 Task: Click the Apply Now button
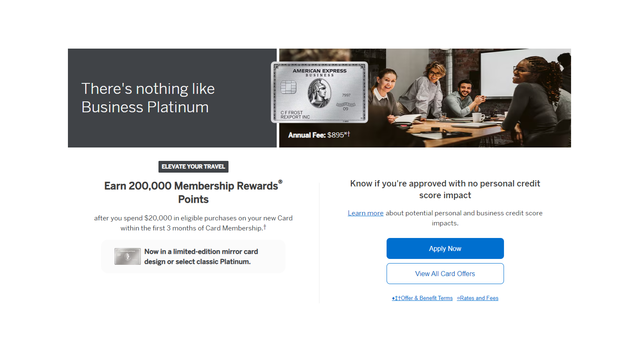[445, 248]
